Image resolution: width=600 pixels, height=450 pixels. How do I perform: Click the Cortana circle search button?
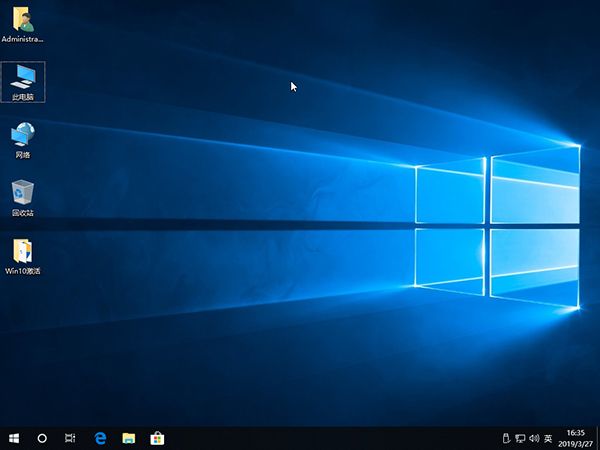(x=42, y=438)
